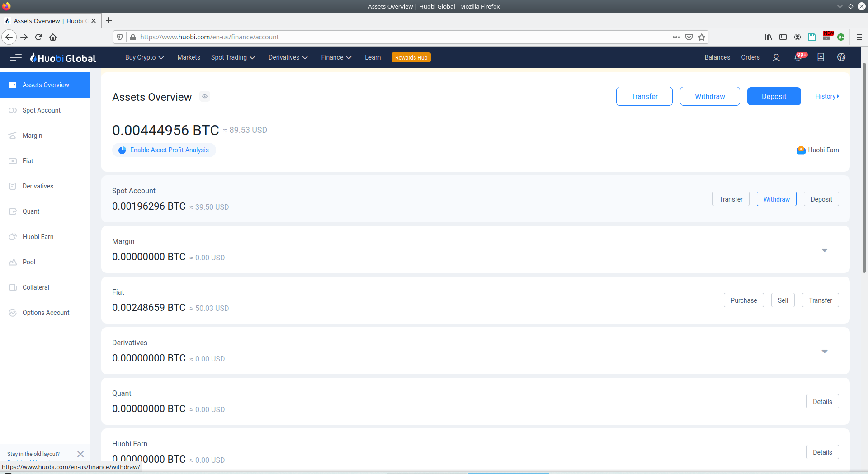Click the browser forward arrow
This screenshot has height=474, width=868.
point(24,37)
